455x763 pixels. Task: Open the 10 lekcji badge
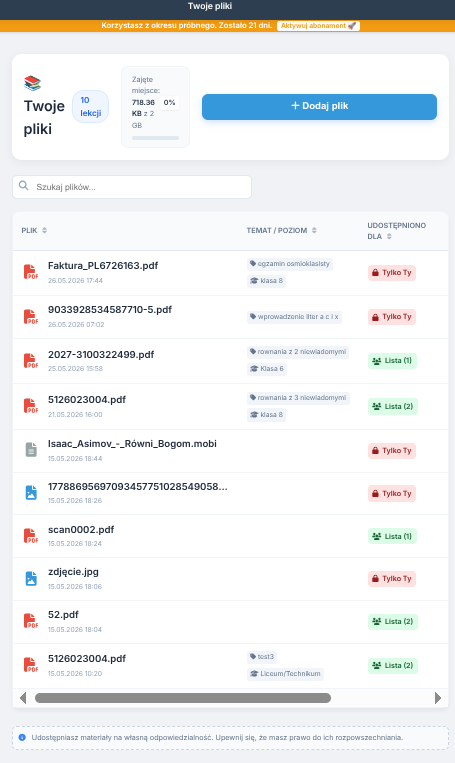pyautogui.click(x=91, y=106)
